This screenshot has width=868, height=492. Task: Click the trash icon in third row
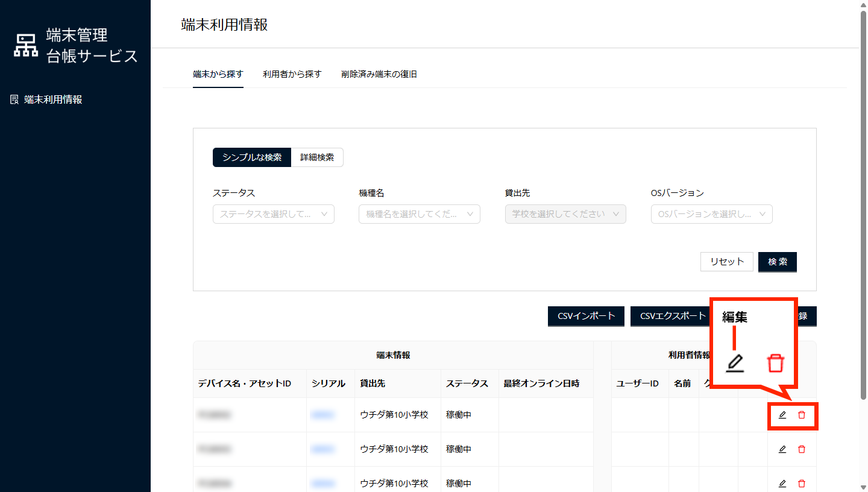click(x=802, y=484)
